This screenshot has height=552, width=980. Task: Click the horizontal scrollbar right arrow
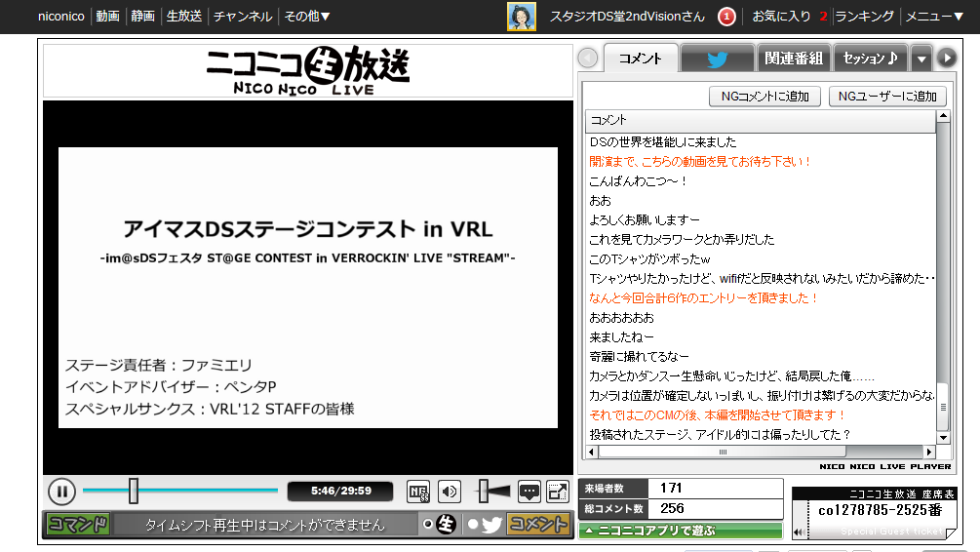click(929, 452)
